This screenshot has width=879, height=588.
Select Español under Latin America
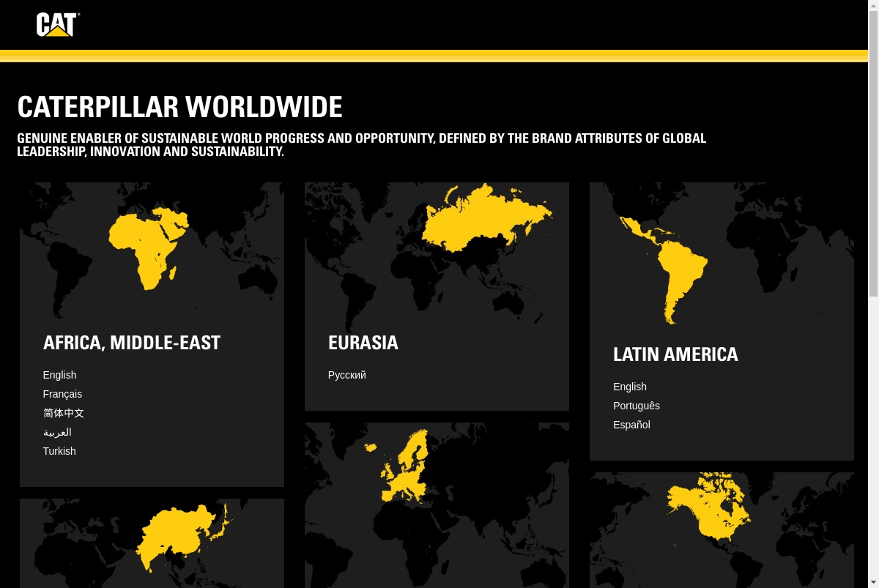631,425
